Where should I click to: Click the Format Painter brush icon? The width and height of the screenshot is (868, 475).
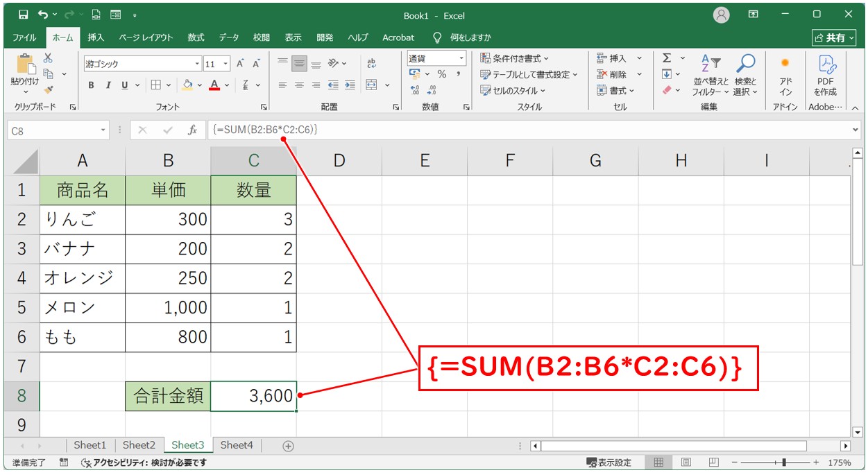pyautogui.click(x=48, y=89)
